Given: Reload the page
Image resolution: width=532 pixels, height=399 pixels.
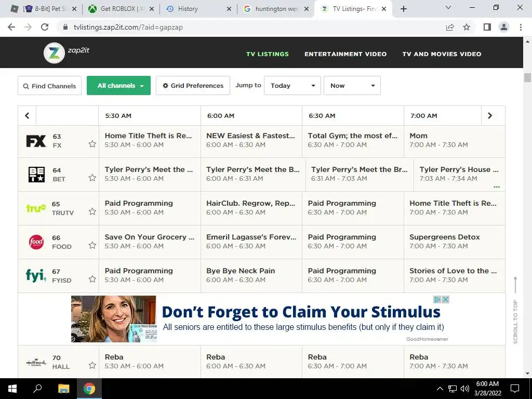Looking at the screenshot, I should tap(45, 27).
